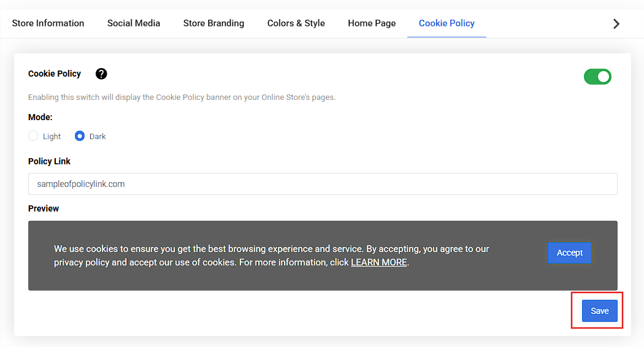
Task: Follow the LEARN MORE link
Action: pyautogui.click(x=378, y=262)
